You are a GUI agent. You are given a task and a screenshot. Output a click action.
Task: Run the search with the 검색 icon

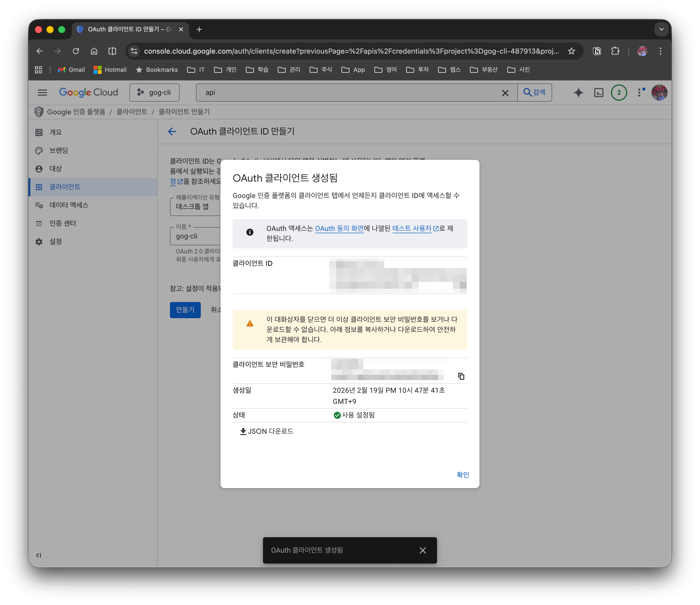(534, 92)
